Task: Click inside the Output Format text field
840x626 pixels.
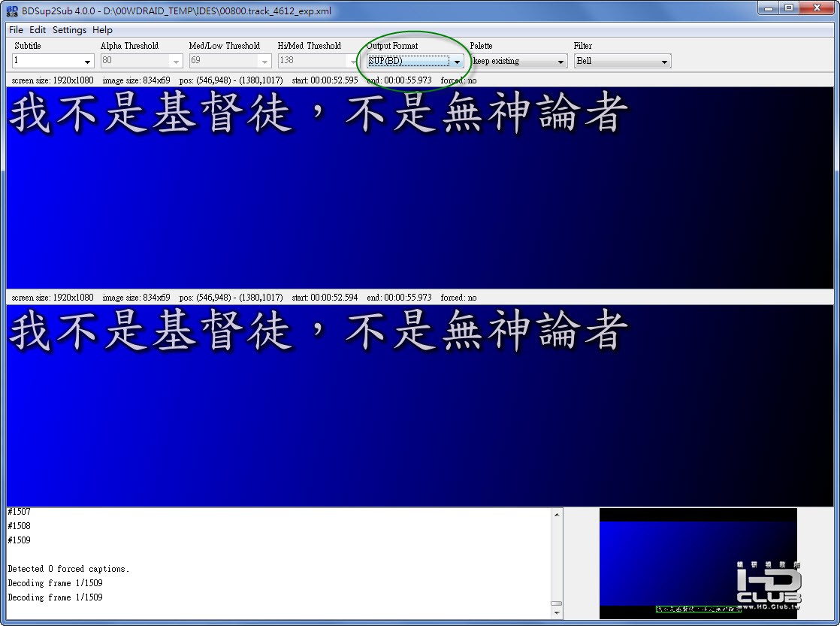Action: [x=406, y=61]
